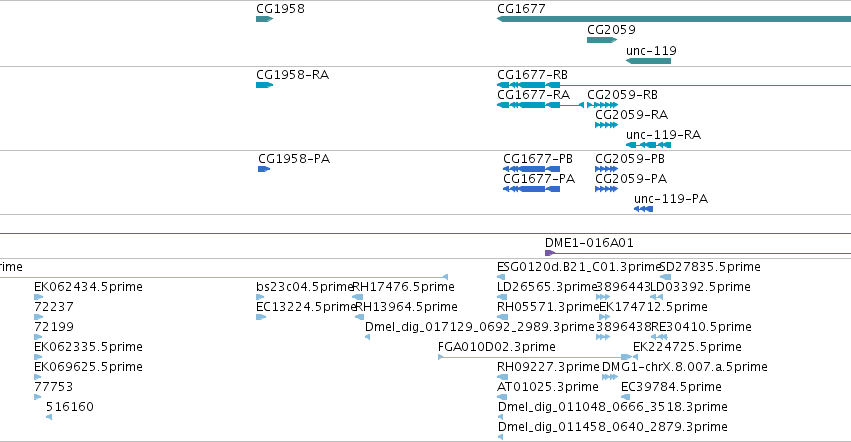
Task: Select the CG1958-PA blue arrow glyph
Action: [x=264, y=169]
